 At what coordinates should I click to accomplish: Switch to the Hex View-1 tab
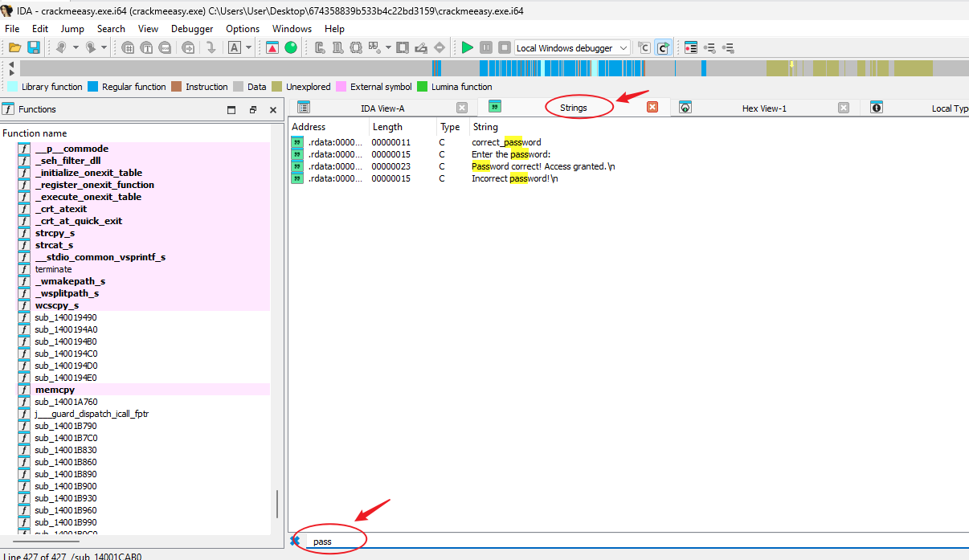(x=763, y=108)
